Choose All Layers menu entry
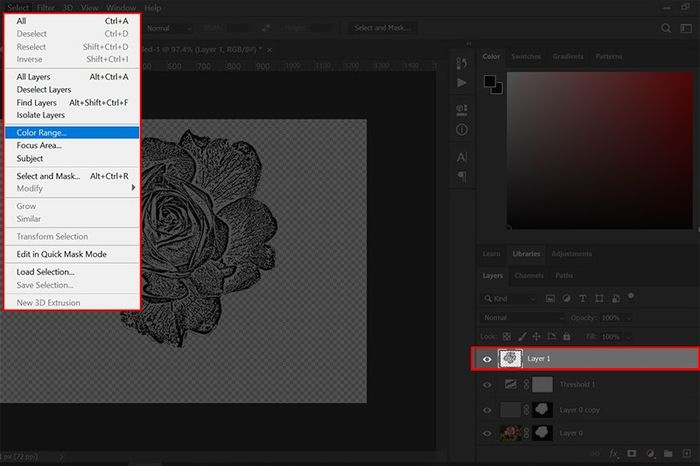 72,77
